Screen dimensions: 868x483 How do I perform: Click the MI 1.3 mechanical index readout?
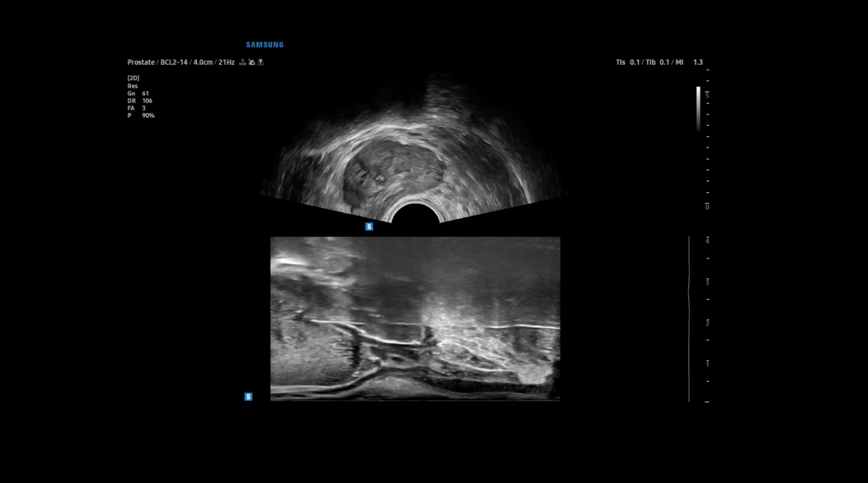click(x=689, y=62)
